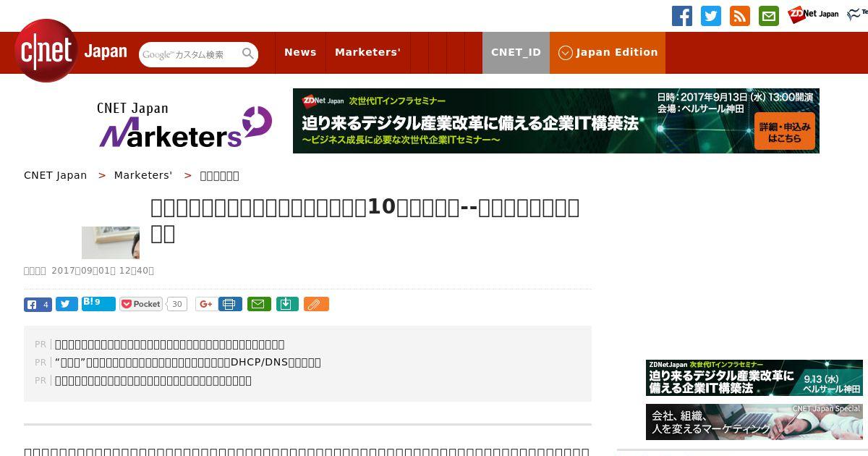
Task: Click the blue print icon
Action: [x=230, y=305]
